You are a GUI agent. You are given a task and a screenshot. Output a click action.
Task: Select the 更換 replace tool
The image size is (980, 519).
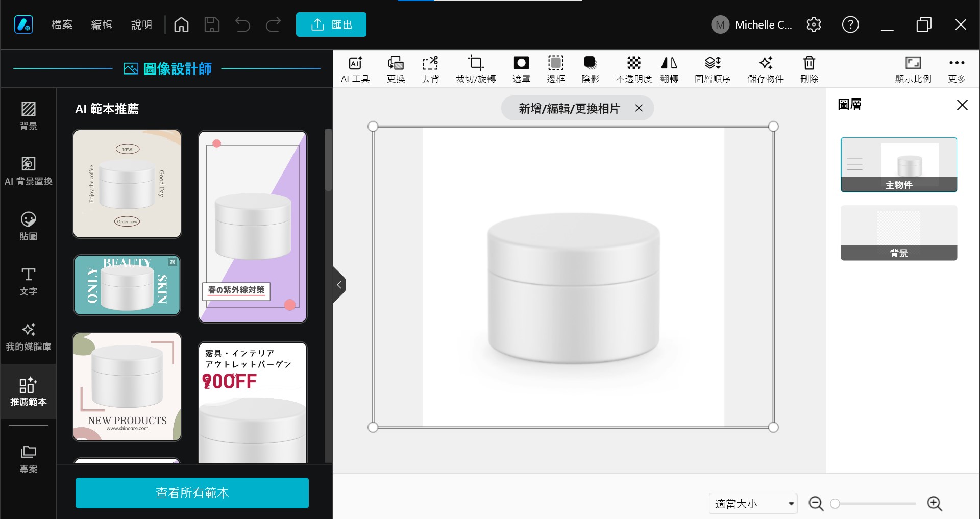(x=396, y=69)
